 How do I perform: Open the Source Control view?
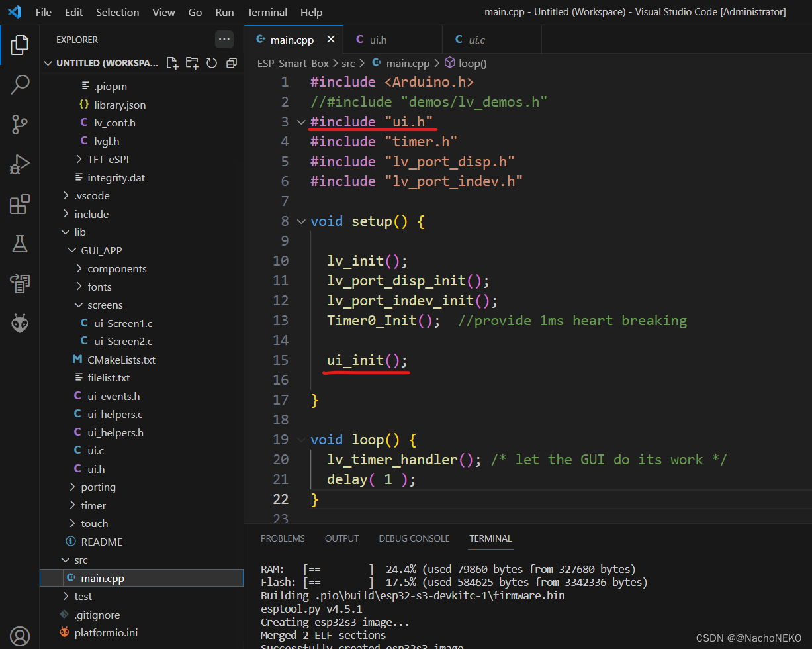coord(20,124)
